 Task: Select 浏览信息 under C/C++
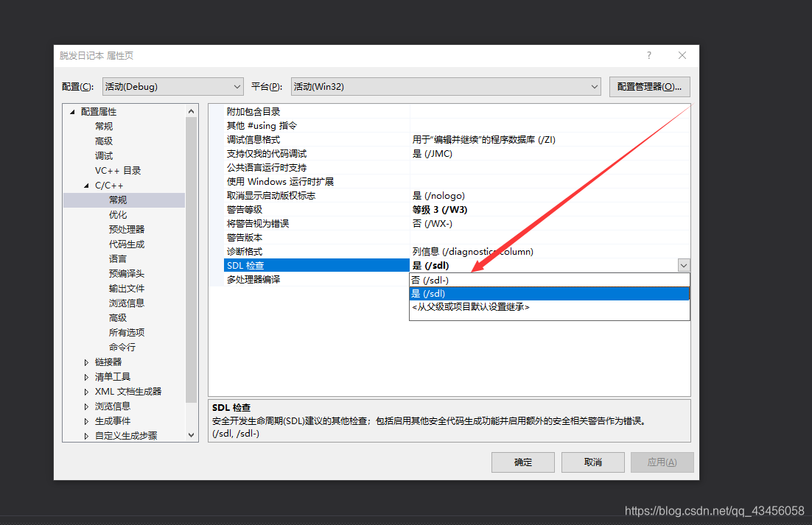(x=126, y=303)
